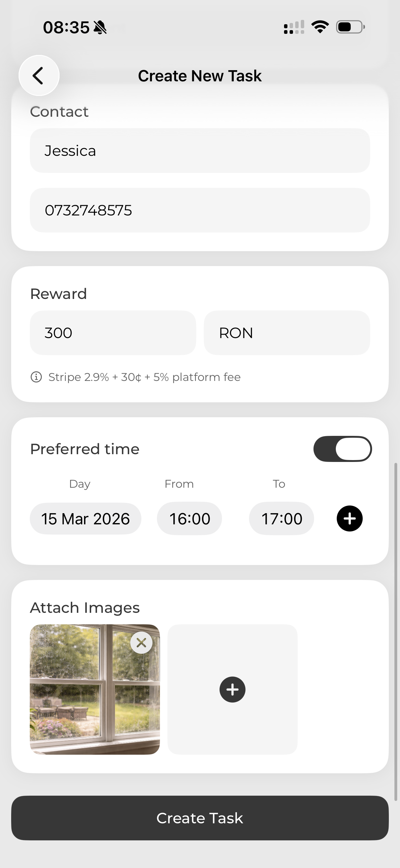Open the RON currency selector
This screenshot has width=400, height=868.
(287, 332)
